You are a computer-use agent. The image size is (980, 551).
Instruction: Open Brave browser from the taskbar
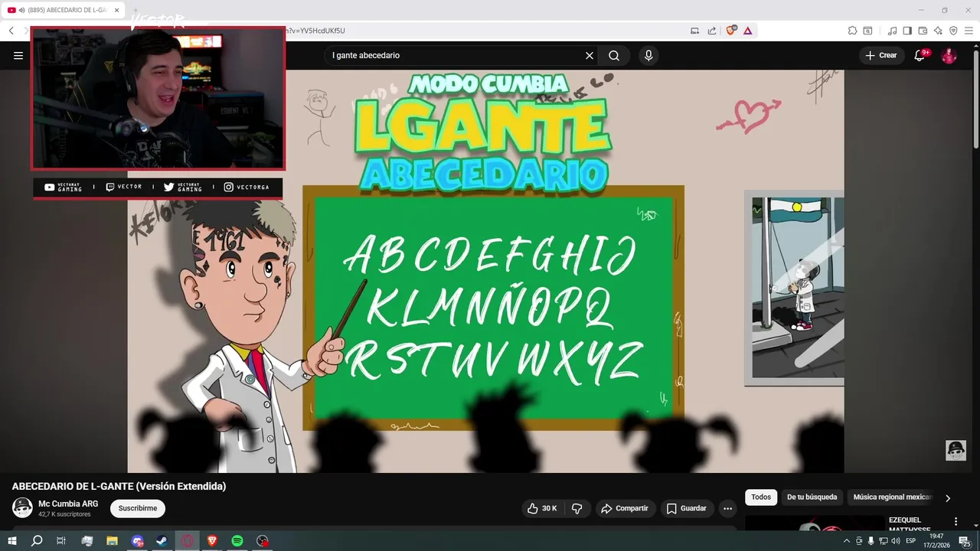point(212,541)
